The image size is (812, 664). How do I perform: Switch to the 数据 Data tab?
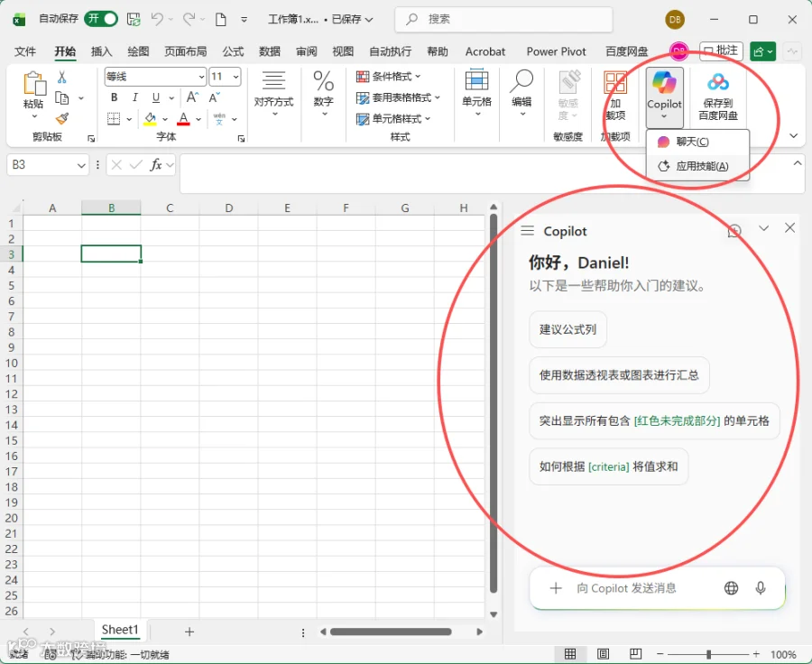tap(269, 51)
